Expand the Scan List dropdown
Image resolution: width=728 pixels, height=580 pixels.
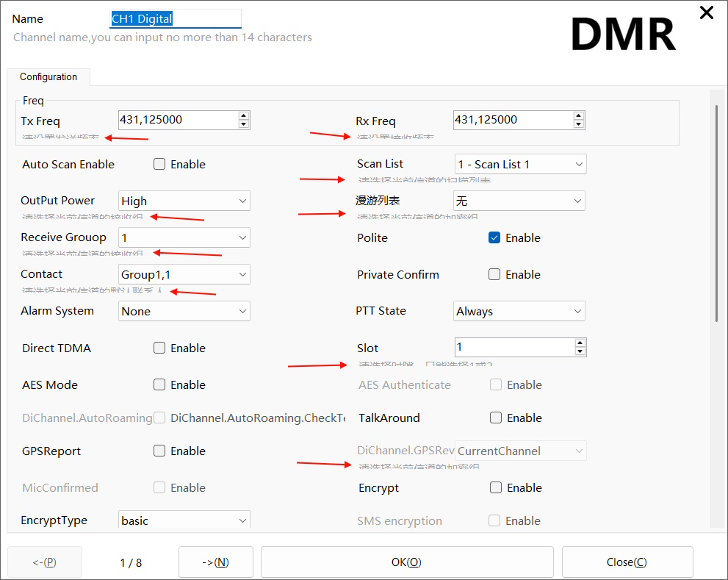[x=519, y=165]
